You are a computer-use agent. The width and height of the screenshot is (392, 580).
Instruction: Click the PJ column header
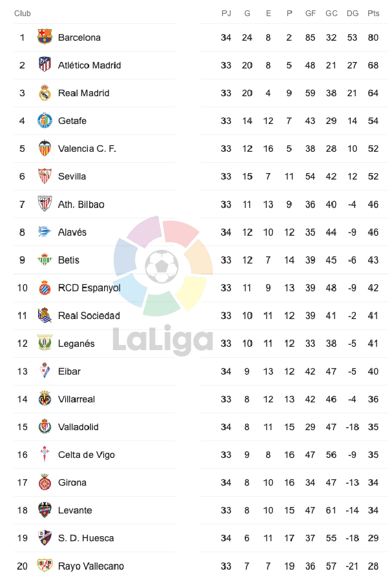[x=226, y=13]
